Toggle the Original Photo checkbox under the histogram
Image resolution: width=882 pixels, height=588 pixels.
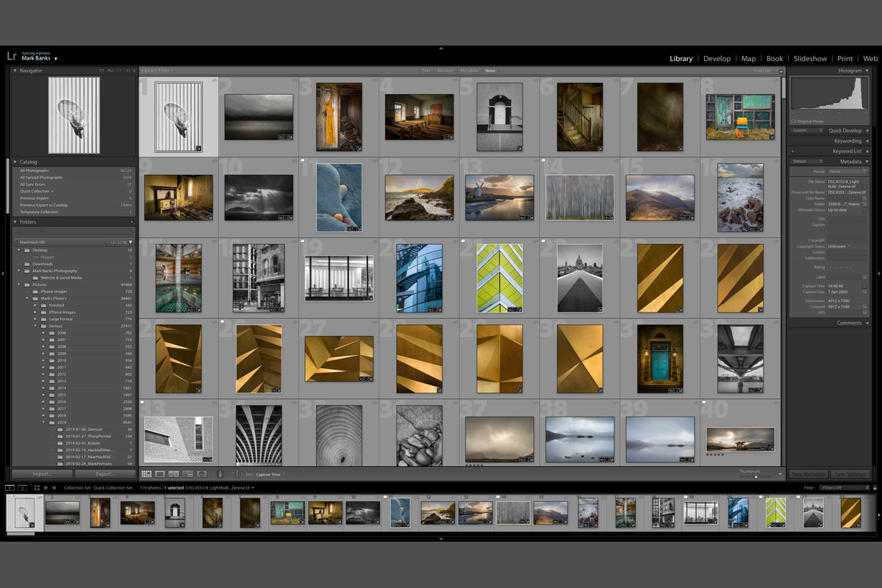pos(794,121)
